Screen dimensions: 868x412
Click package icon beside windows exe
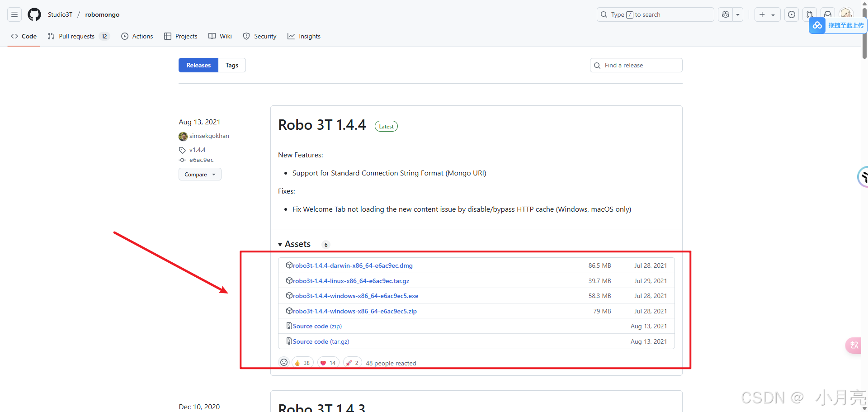289,295
